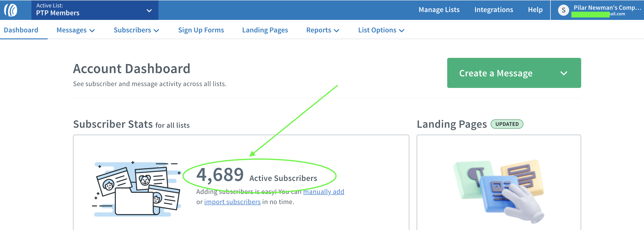Click the account avatar circle
The image size is (644, 230).
(x=563, y=10)
